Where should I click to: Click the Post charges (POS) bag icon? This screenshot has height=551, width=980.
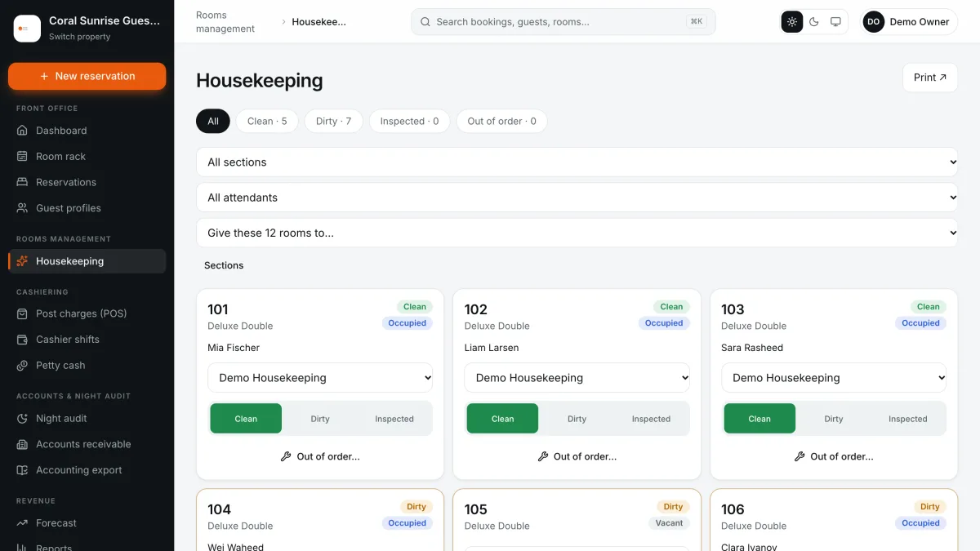22,313
